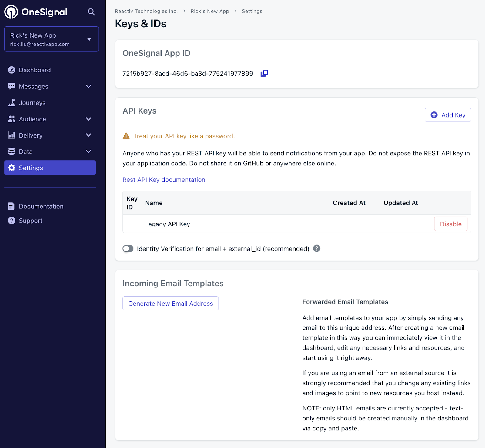Expand the Data menu chevron
Screen dimensions: 485x448
pyautogui.click(x=89, y=151)
